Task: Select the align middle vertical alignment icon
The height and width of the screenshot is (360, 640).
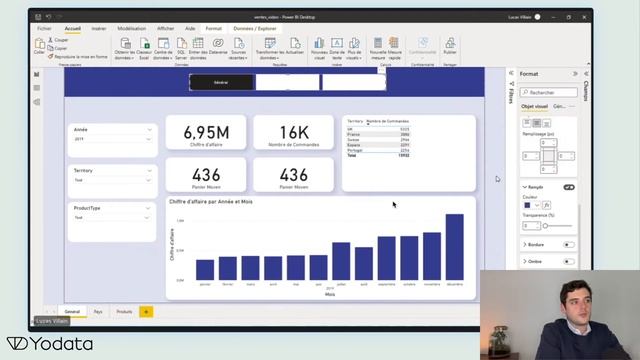Action: click(x=537, y=123)
